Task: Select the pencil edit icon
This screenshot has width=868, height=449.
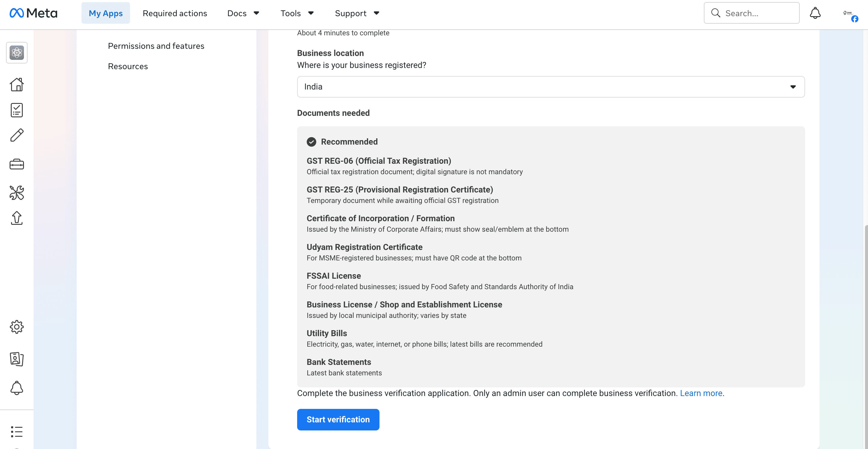Action: pyautogui.click(x=16, y=135)
